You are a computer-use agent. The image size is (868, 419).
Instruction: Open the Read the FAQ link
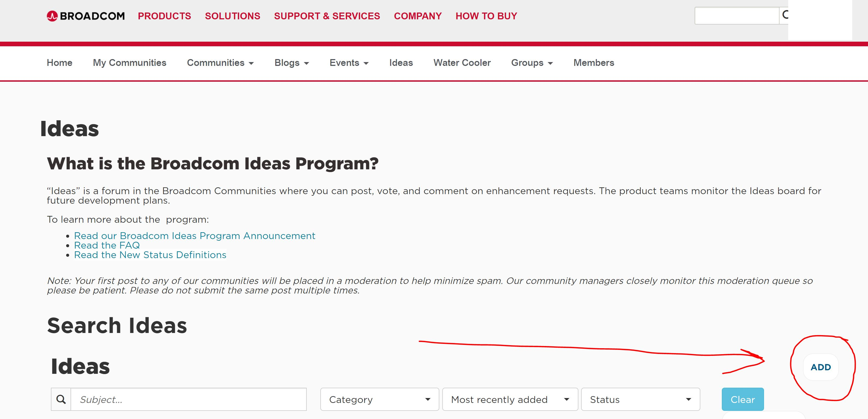(107, 245)
